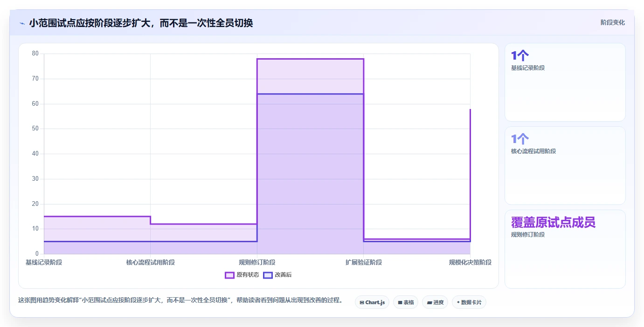Click the 数据卡片 tag pill
The height and width of the screenshot is (327, 644).
tap(469, 302)
